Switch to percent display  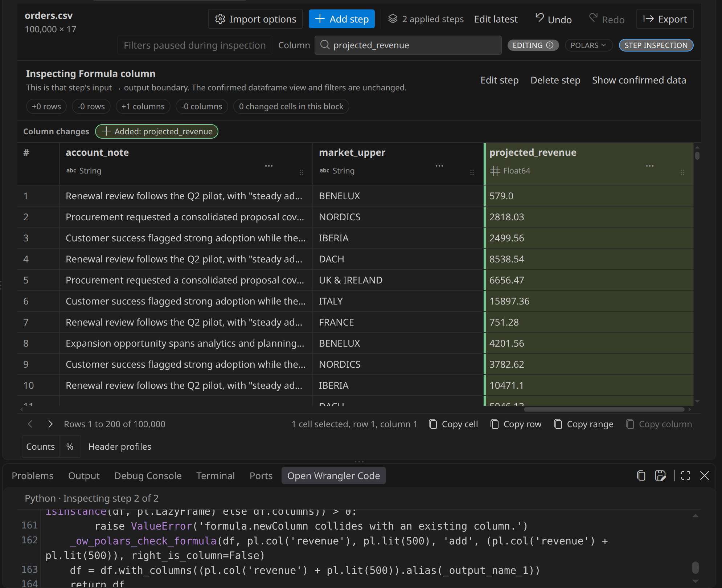pos(70,447)
